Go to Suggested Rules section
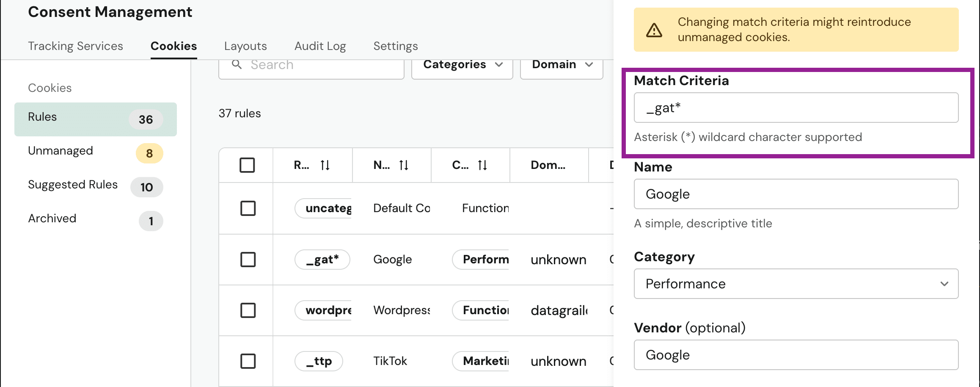 (73, 185)
